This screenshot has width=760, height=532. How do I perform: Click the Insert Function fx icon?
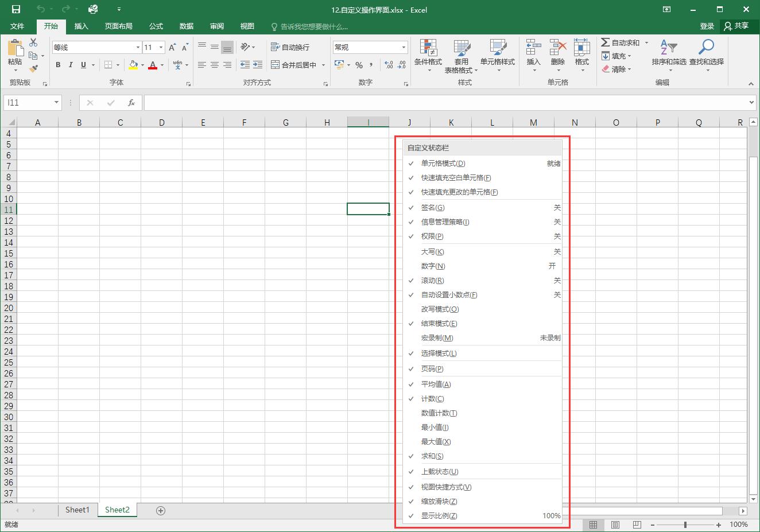click(x=131, y=103)
